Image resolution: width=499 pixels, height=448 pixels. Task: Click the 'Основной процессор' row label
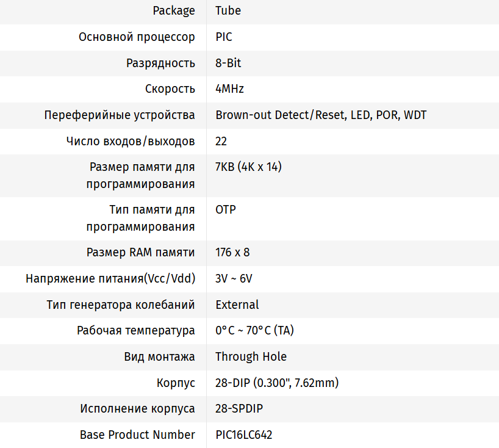click(x=137, y=37)
